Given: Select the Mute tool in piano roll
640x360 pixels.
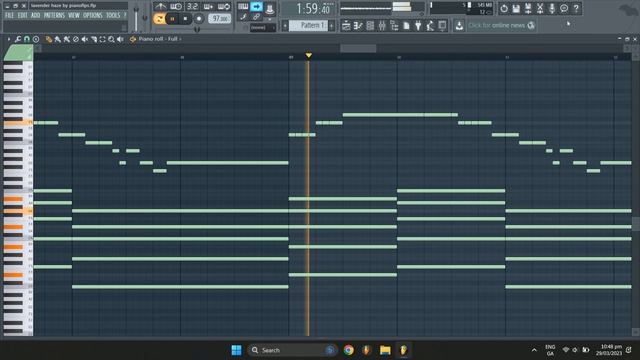Looking at the screenshot, I should [84, 39].
